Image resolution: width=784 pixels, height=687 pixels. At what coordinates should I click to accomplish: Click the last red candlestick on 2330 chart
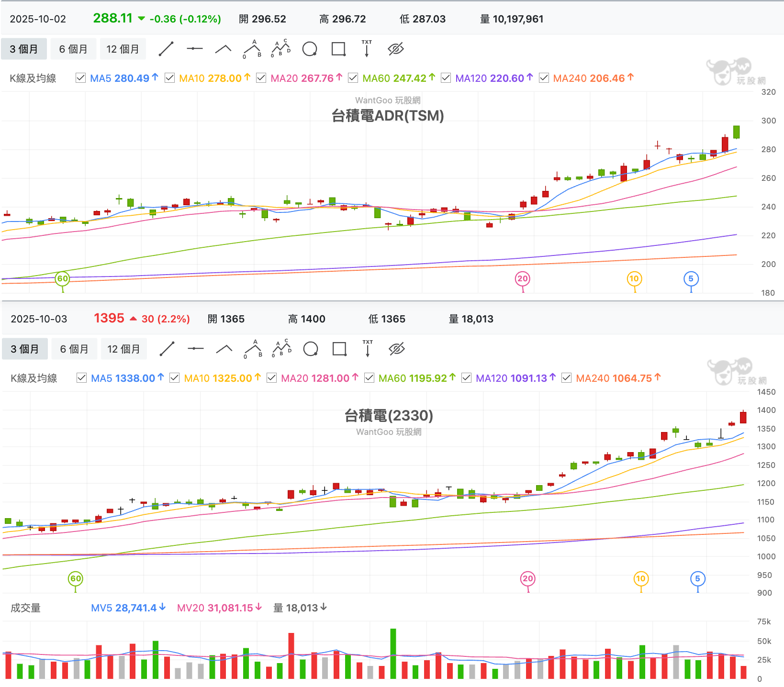coord(743,417)
